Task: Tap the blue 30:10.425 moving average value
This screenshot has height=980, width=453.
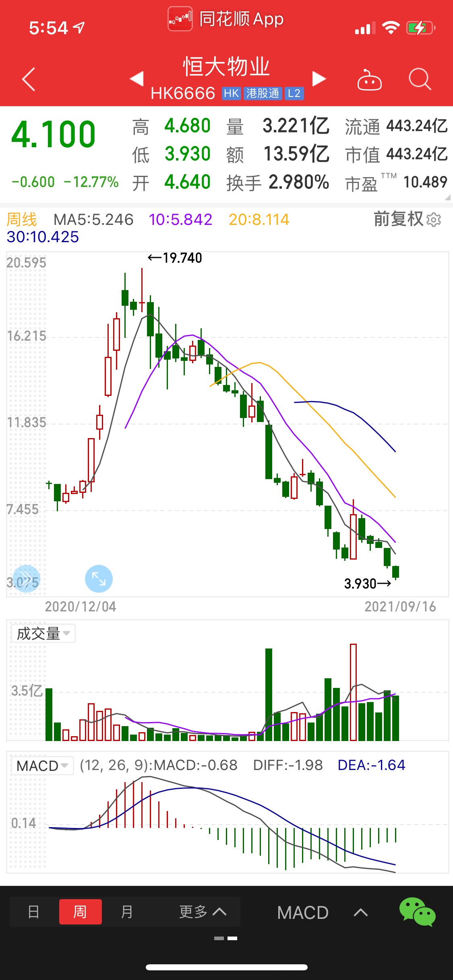Action: pyautogui.click(x=43, y=237)
